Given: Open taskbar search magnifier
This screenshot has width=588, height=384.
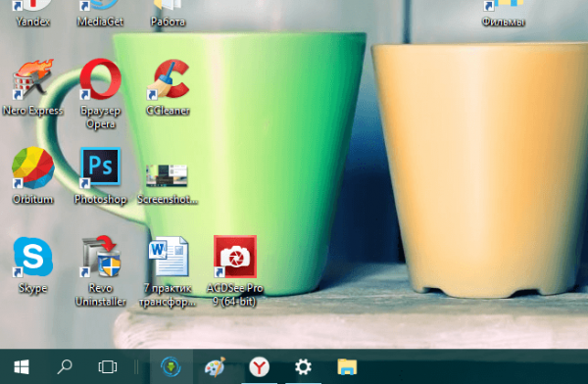Looking at the screenshot, I should tap(65, 367).
